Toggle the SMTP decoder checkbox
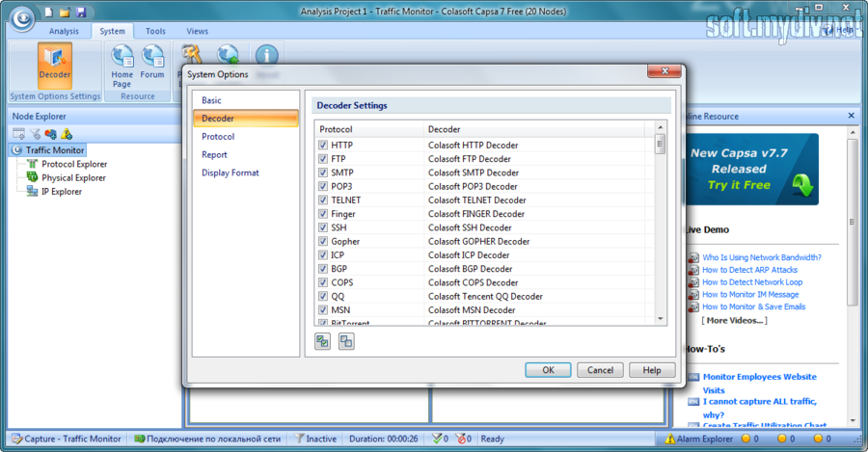The height and width of the screenshot is (452, 868). click(323, 173)
